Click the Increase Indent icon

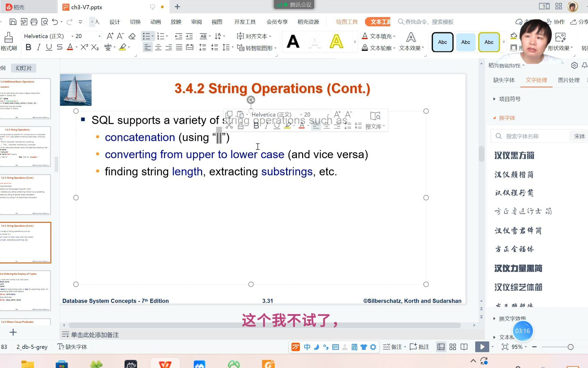(x=189, y=36)
